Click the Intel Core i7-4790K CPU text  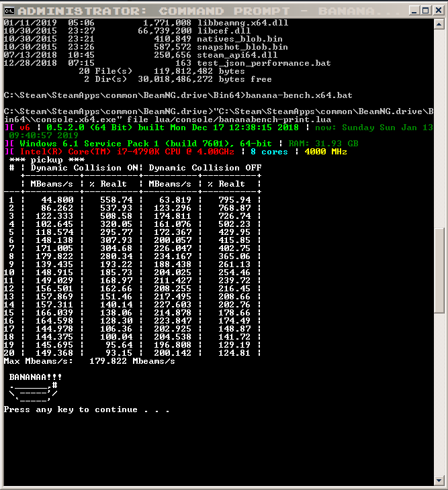coord(127,152)
